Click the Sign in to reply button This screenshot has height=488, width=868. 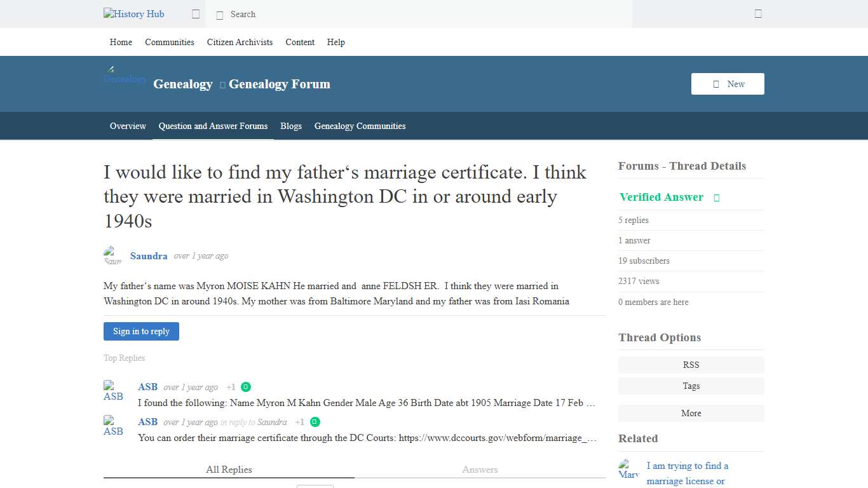click(x=141, y=331)
